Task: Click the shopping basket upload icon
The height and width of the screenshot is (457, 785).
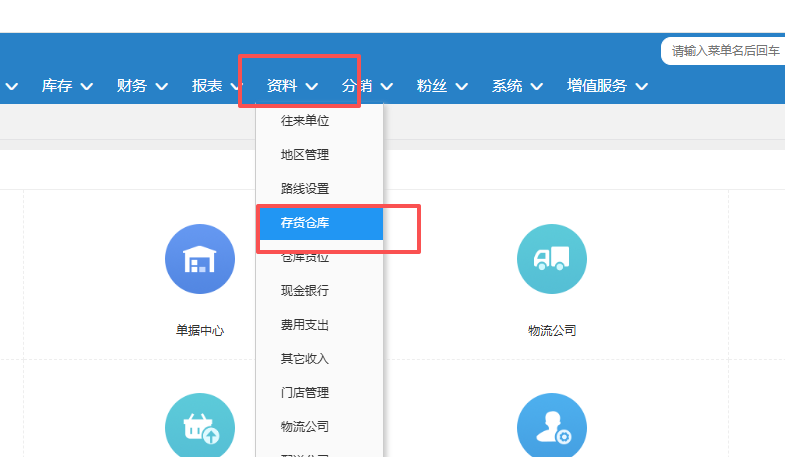Action: (x=200, y=425)
